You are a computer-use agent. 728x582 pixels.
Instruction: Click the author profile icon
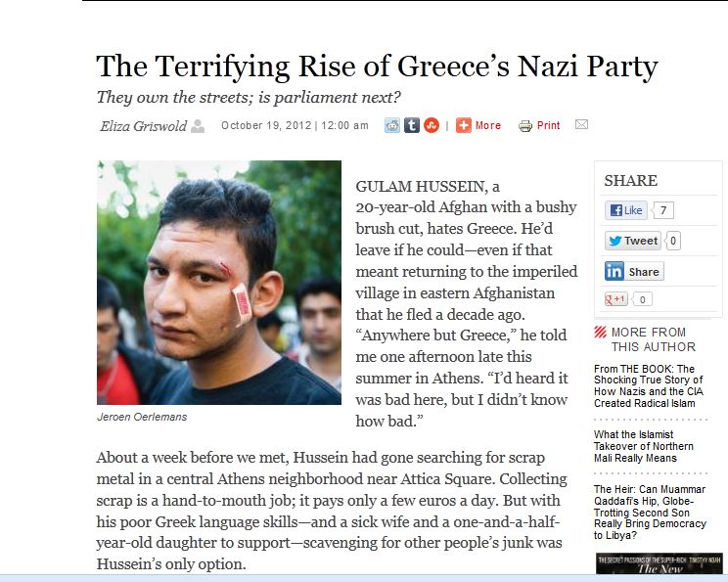[x=199, y=125]
